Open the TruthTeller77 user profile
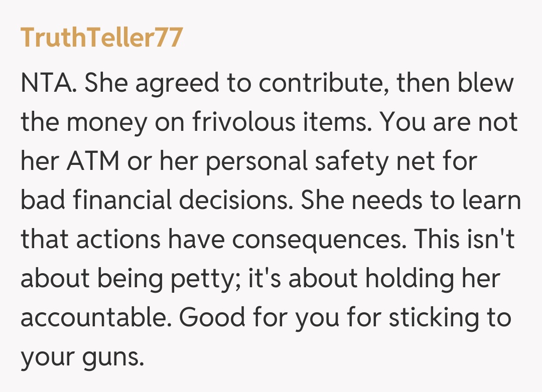This screenshot has width=542, height=392. tap(101, 38)
